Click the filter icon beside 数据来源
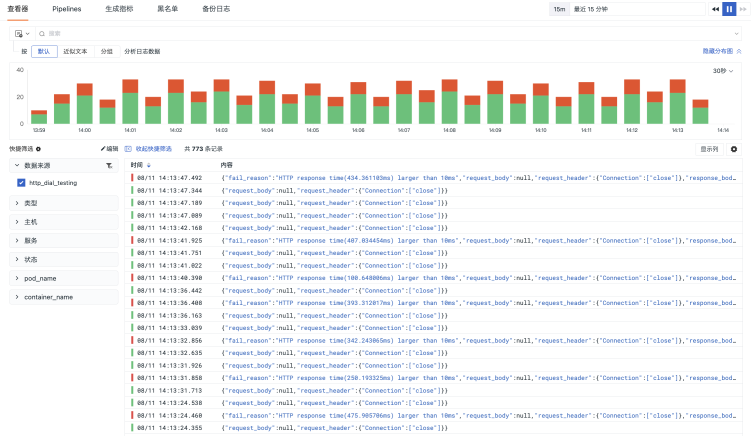Screen dimensions: 751x436 point(109,165)
